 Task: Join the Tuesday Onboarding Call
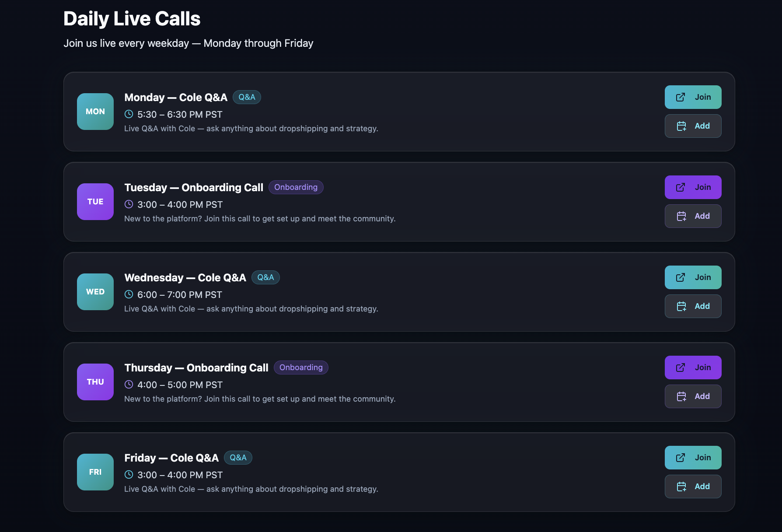pos(693,187)
